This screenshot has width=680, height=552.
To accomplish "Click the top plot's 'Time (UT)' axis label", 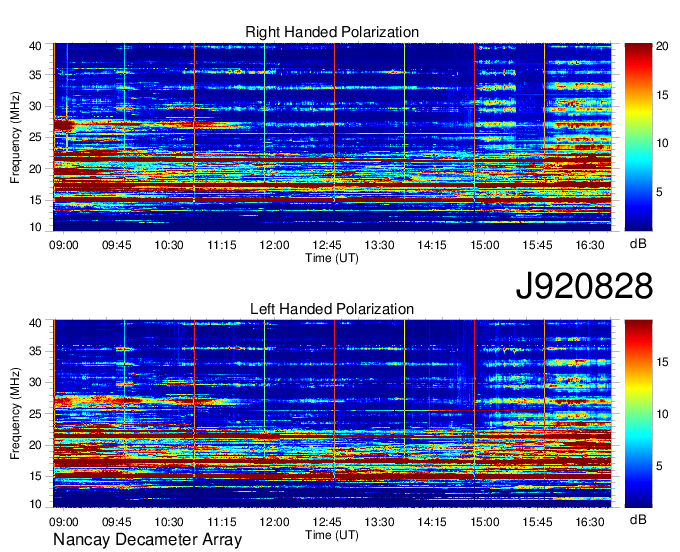I will pyautogui.click(x=332, y=258).
